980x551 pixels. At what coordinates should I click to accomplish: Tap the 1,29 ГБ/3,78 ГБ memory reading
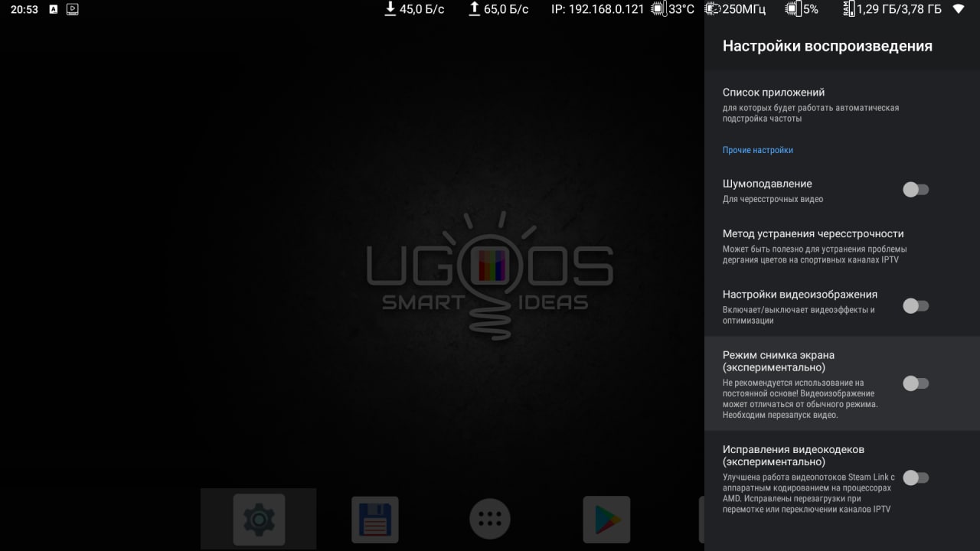pos(899,9)
